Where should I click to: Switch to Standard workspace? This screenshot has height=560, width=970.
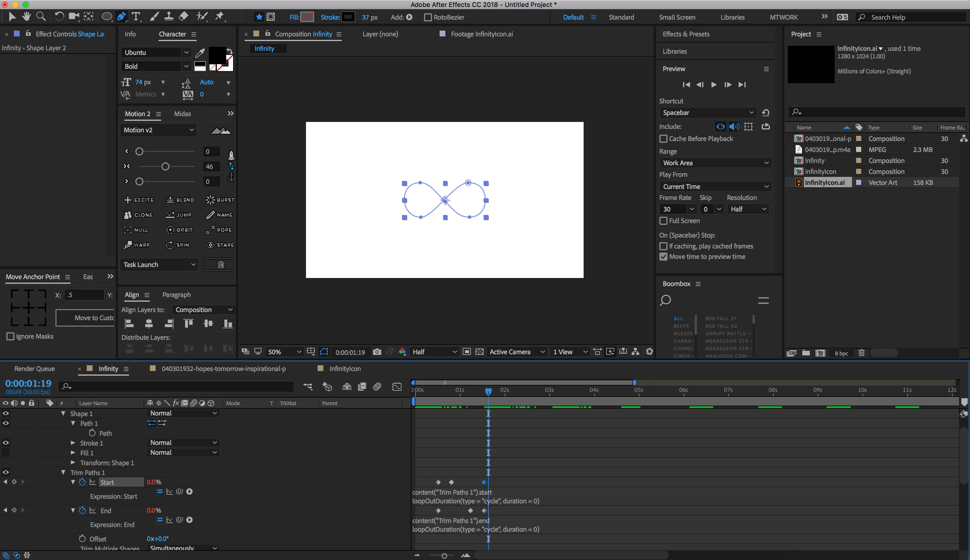(x=621, y=17)
